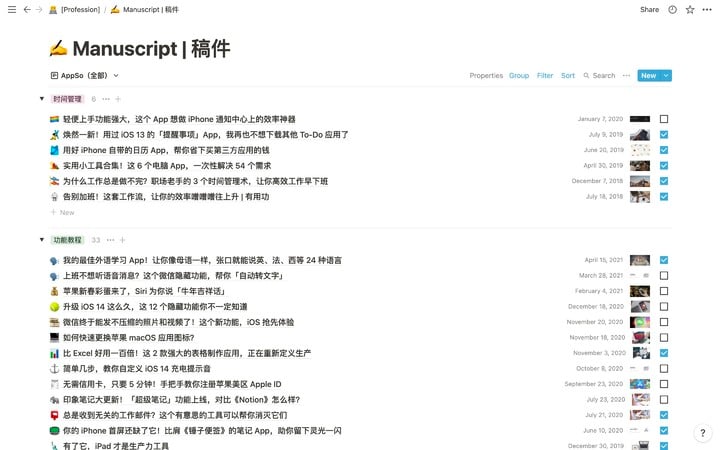Screen dimensions: 720x450
Task: Collapse the 功能教程 group triangle
Action: coord(42,240)
